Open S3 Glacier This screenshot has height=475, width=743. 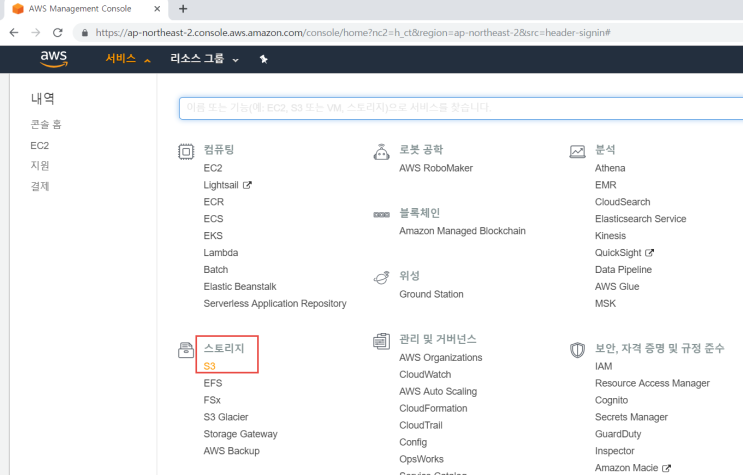point(226,417)
